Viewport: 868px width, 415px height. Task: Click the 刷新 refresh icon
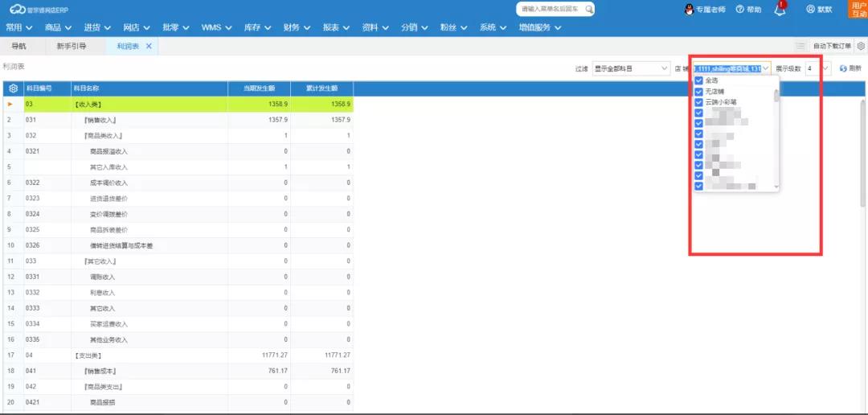(843, 68)
